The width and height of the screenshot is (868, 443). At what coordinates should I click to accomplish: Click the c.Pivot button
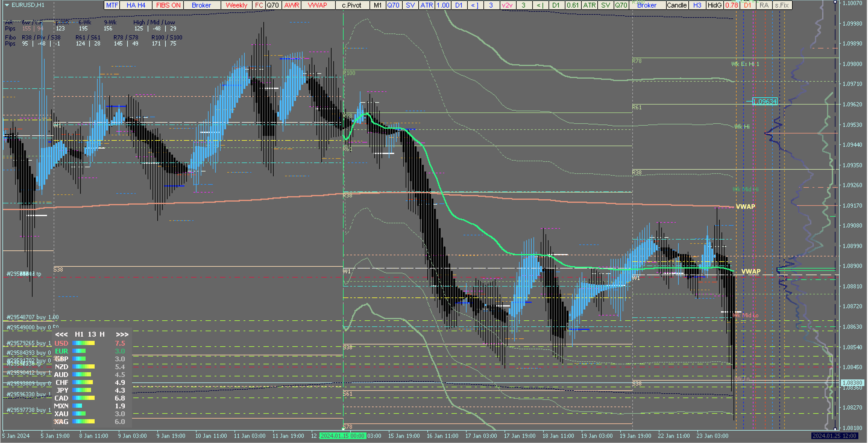pos(351,5)
